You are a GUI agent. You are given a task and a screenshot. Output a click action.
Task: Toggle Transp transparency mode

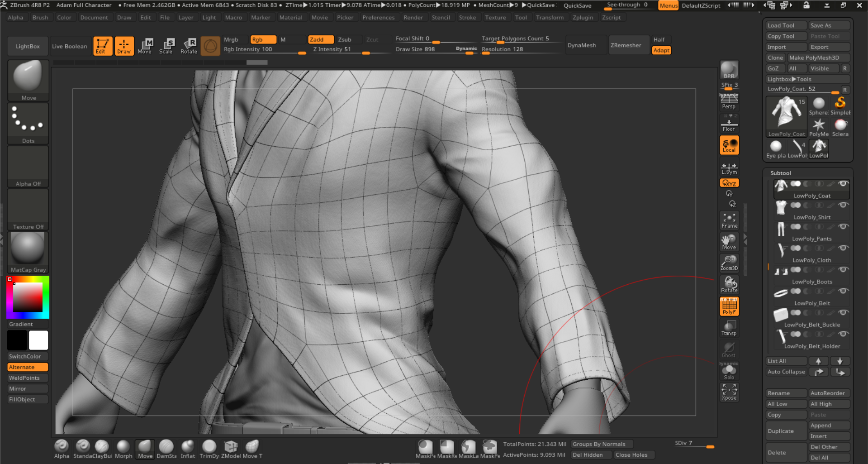(x=729, y=328)
